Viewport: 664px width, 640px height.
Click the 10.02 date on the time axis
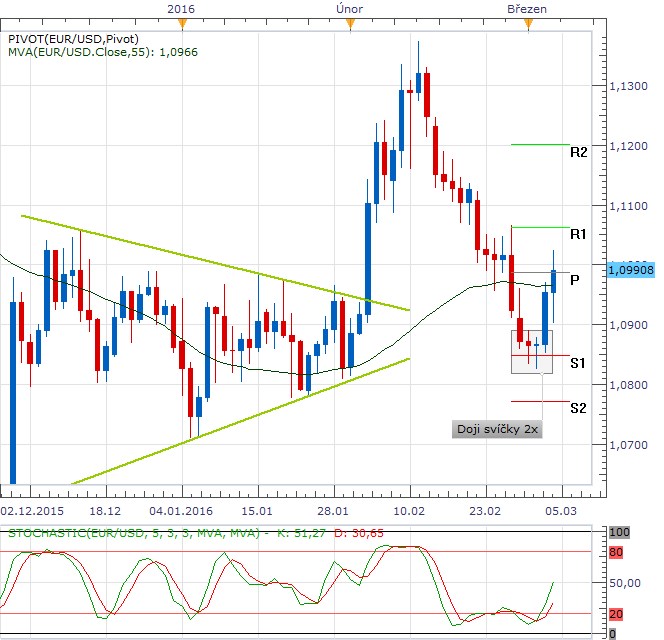(409, 511)
